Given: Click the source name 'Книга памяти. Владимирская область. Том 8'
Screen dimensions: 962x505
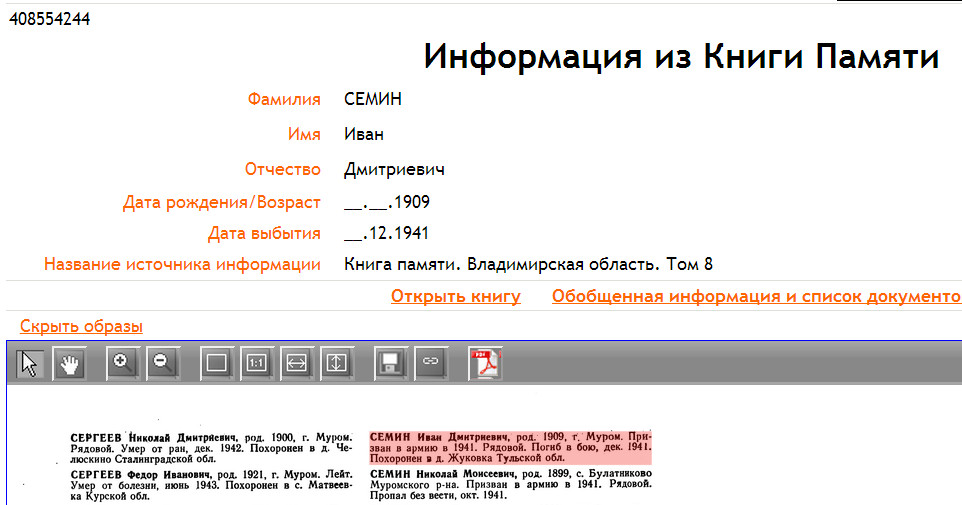Looking at the screenshot, I should [x=528, y=265].
